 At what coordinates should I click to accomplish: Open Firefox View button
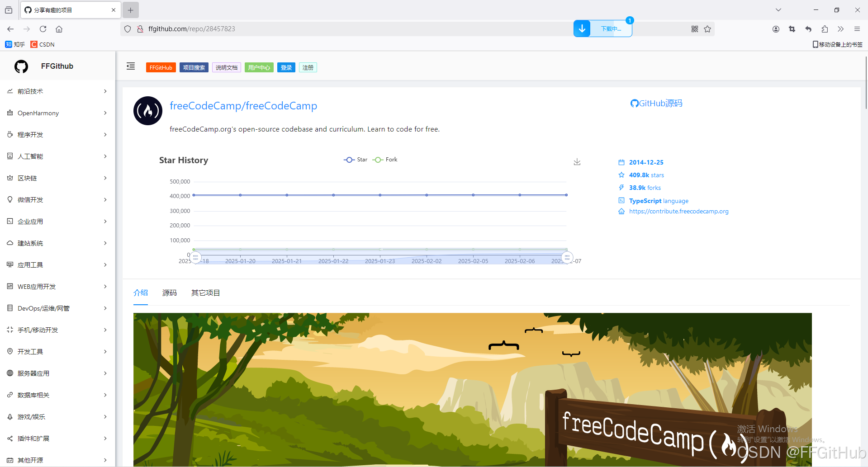(x=9, y=10)
